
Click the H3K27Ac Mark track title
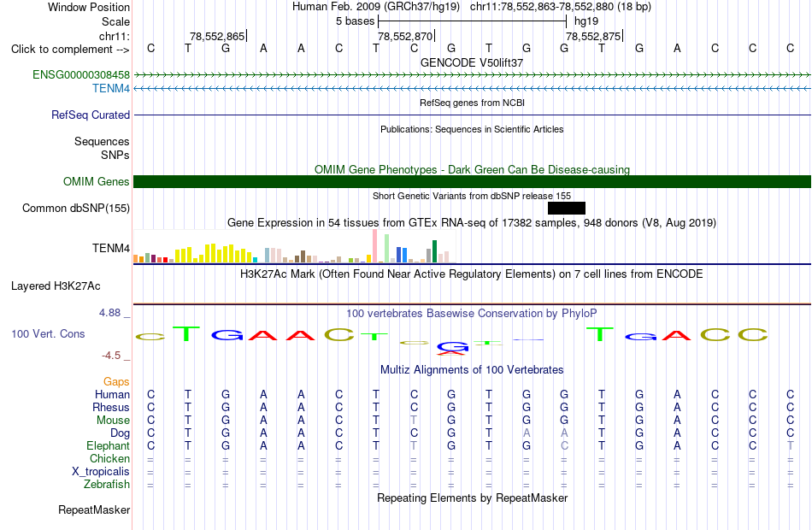click(x=472, y=274)
